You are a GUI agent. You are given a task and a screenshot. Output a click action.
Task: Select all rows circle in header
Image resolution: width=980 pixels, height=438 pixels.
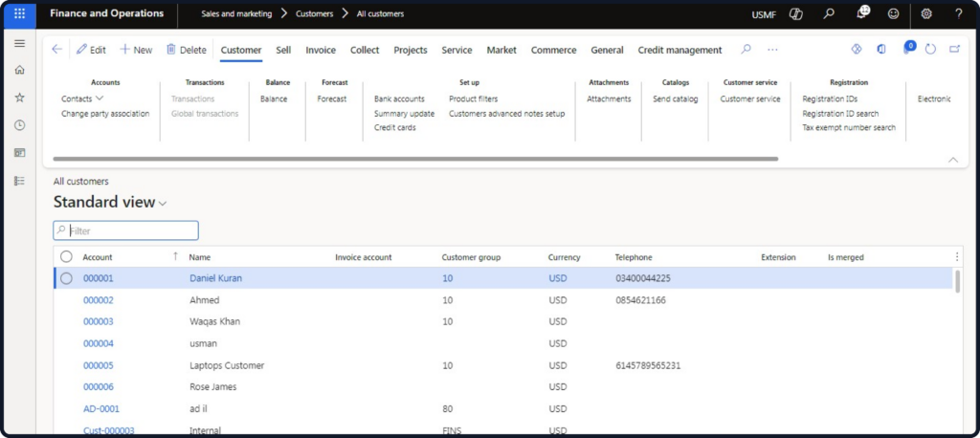point(66,257)
